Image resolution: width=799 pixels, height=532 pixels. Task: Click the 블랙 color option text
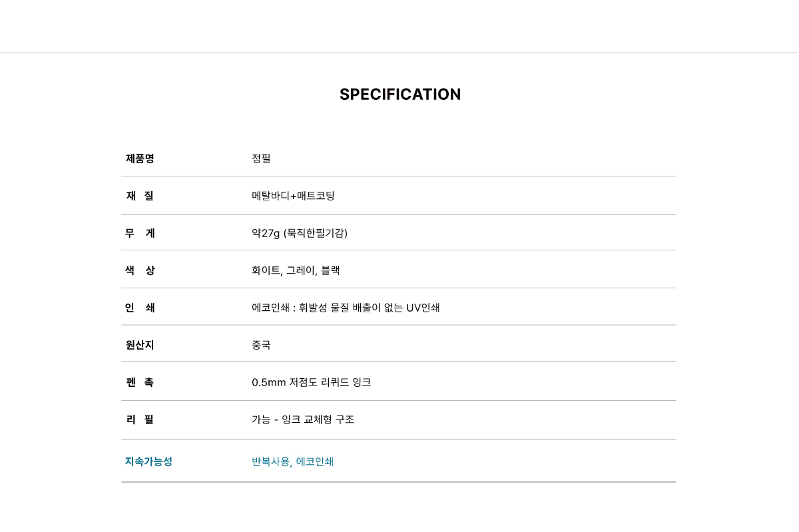[x=330, y=270]
